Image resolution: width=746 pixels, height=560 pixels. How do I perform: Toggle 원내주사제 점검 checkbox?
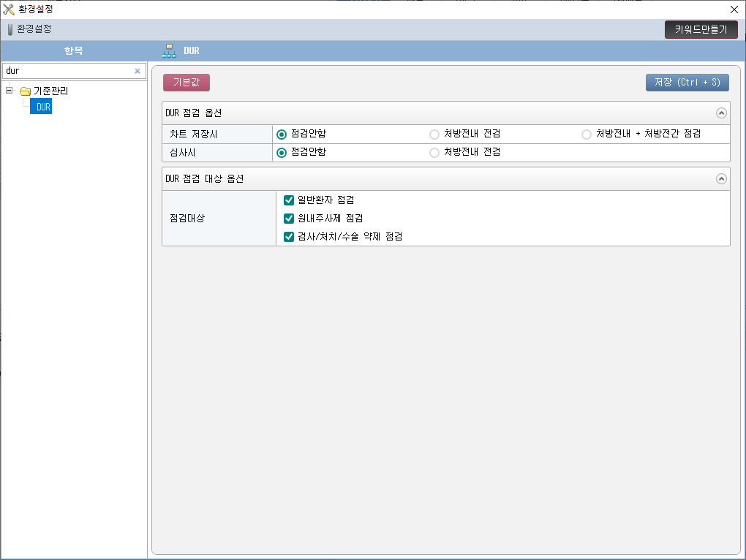pos(289,219)
